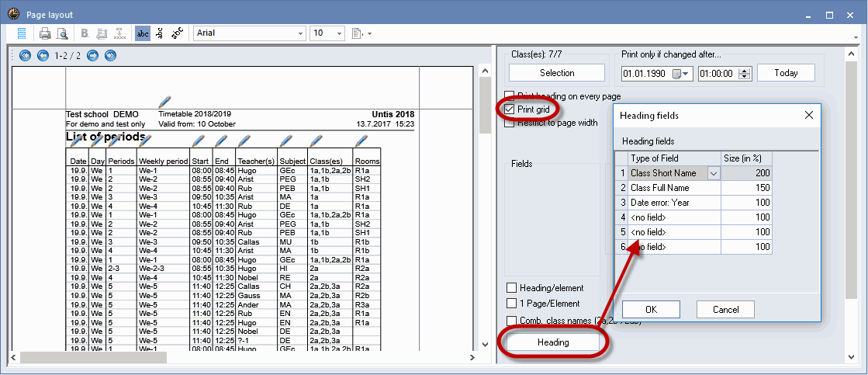Click the Today button

pyautogui.click(x=786, y=73)
